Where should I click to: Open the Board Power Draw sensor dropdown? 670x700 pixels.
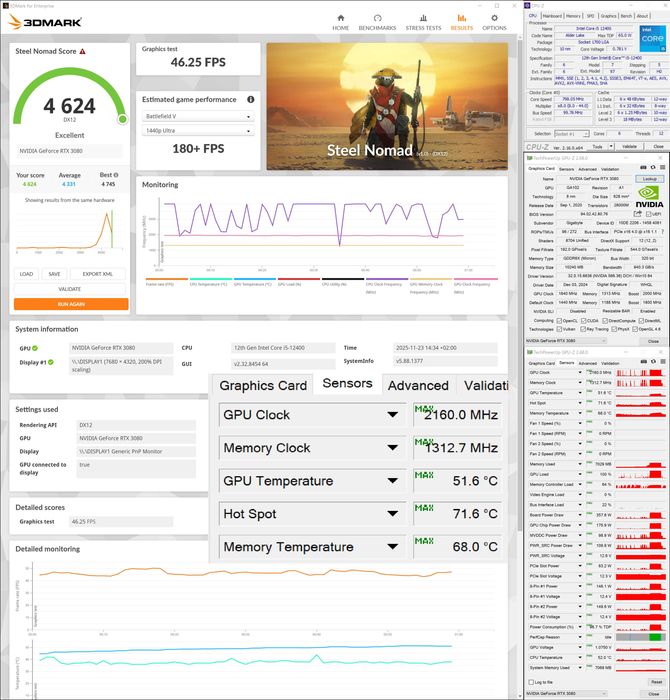point(580,515)
